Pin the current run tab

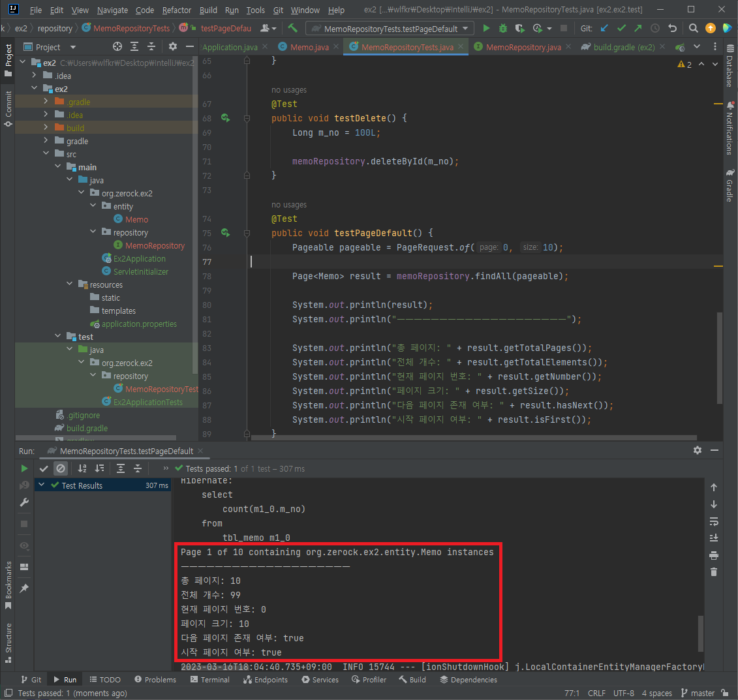[25, 588]
